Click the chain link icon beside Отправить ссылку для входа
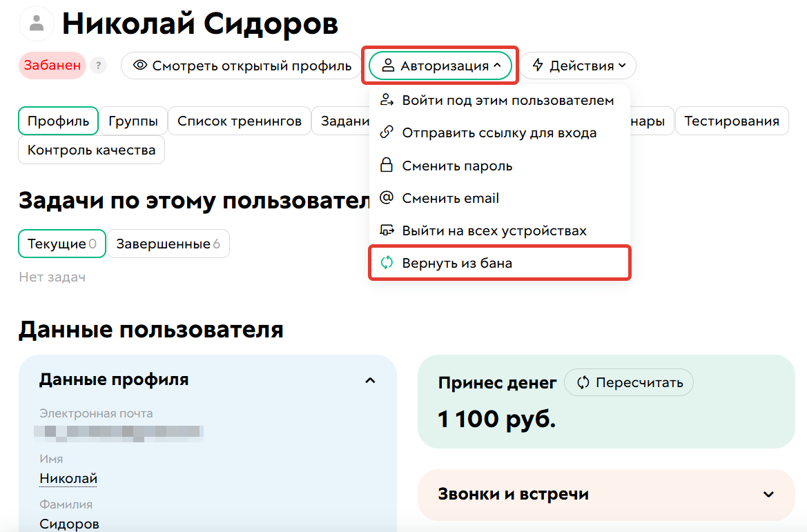807x532 pixels. point(386,132)
